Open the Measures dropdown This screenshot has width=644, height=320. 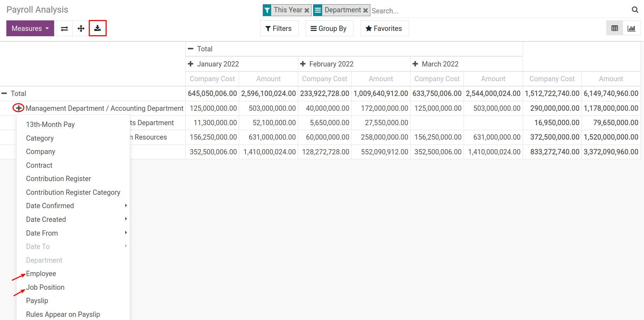[30, 28]
